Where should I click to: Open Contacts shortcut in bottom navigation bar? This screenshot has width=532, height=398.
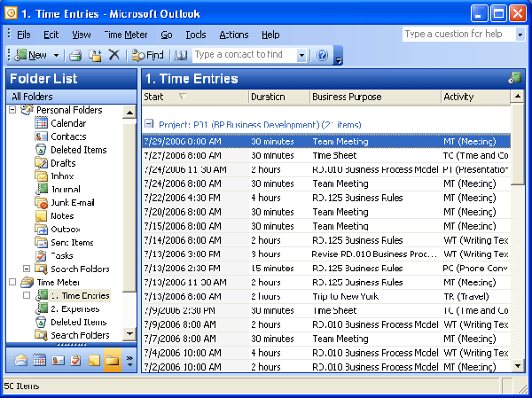58,360
